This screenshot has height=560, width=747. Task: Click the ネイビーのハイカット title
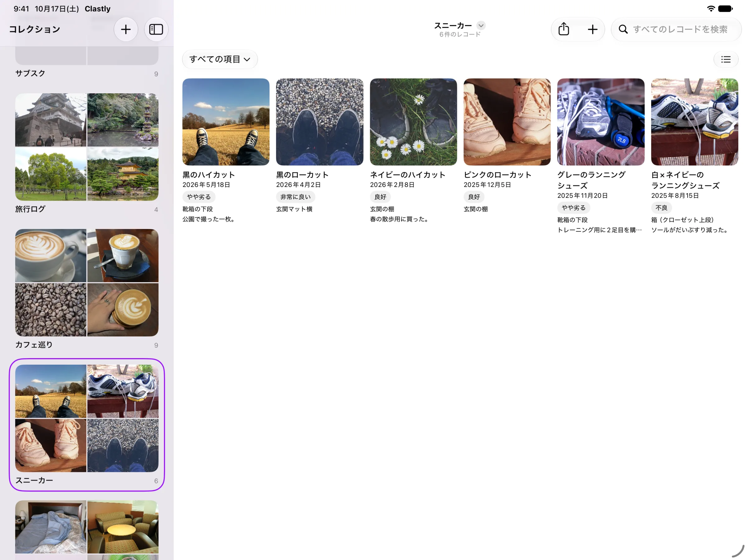408,175
